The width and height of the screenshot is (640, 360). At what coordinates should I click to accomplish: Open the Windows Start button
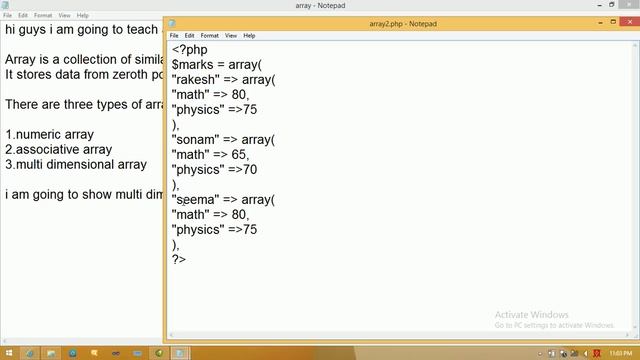coord(9,353)
